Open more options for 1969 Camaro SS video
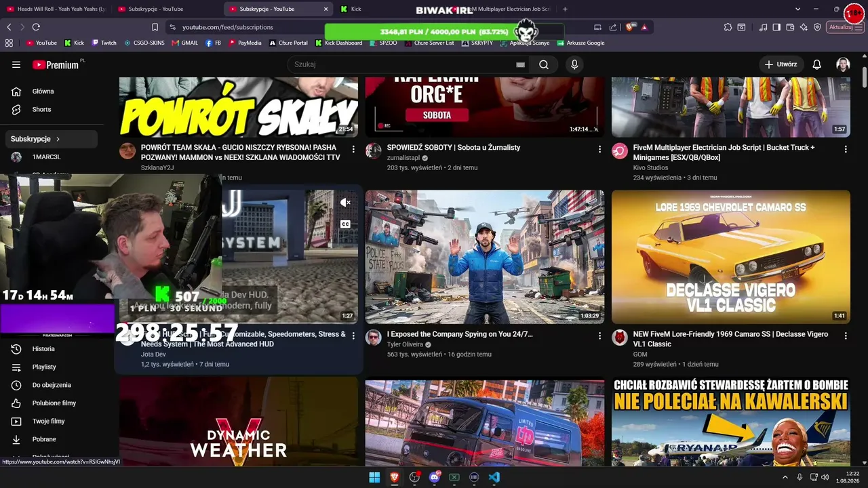Viewport: 868px width, 488px height. pyautogui.click(x=846, y=335)
